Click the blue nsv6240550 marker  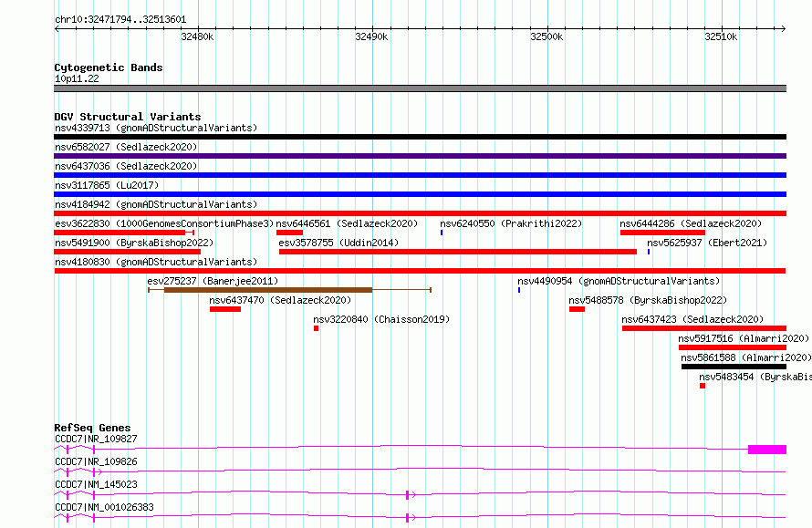[442, 233]
